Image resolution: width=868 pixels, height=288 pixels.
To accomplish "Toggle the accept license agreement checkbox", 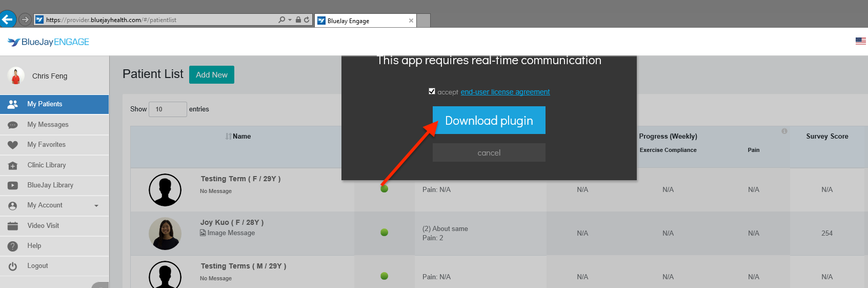I will click(x=432, y=91).
